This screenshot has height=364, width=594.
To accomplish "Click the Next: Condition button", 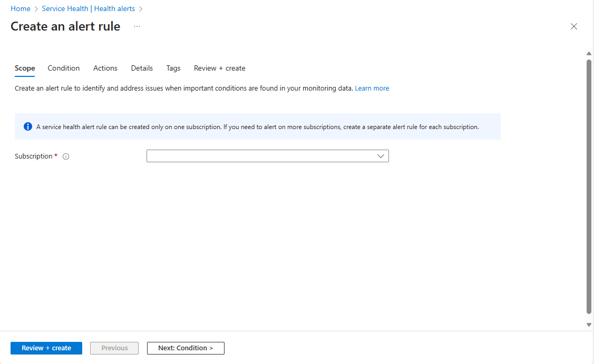I will pos(186,348).
